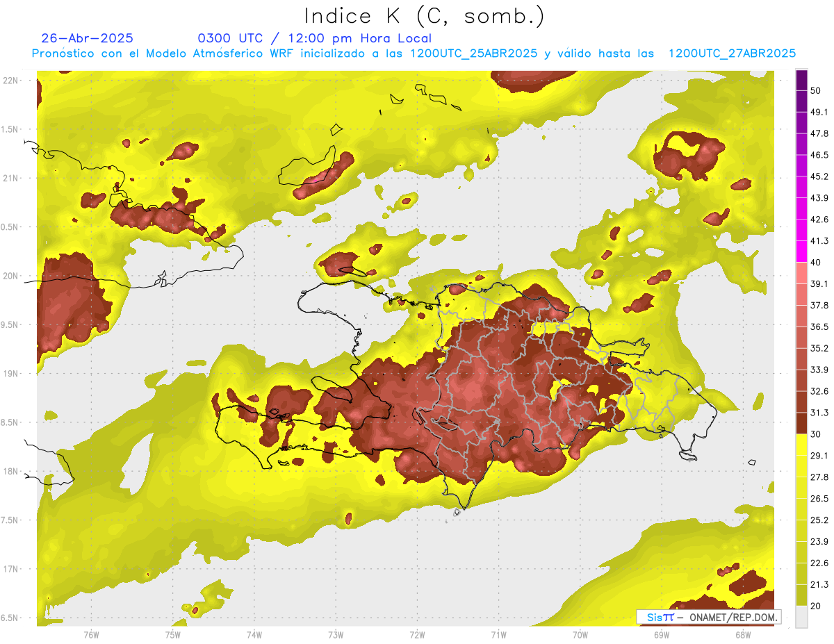Click color scale value '47.8'
834x644 pixels.
coord(819,133)
